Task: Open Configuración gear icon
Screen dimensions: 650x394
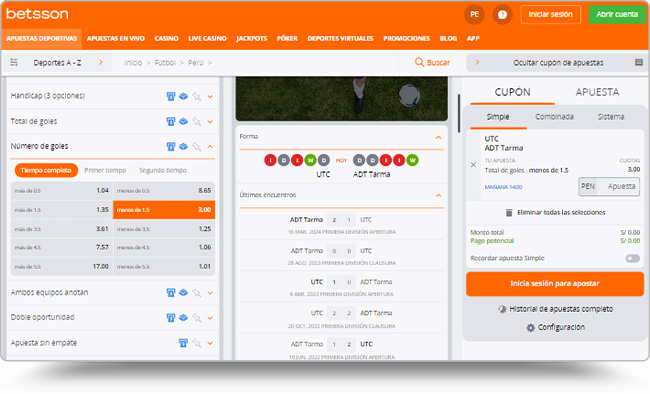Action: coord(531,328)
